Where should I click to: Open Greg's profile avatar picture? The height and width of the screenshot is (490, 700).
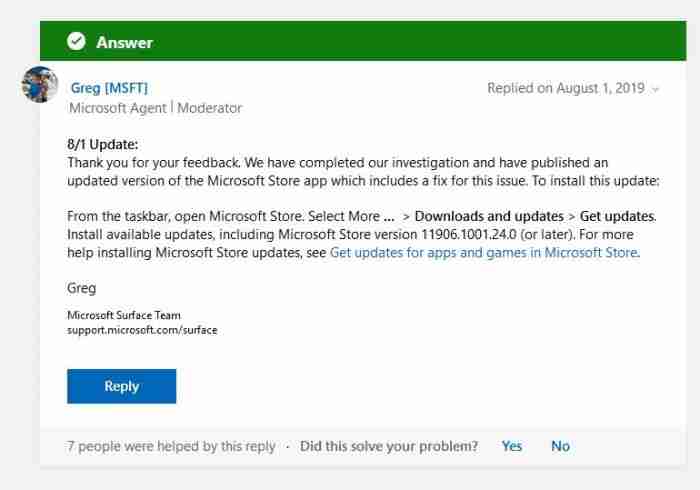point(39,85)
